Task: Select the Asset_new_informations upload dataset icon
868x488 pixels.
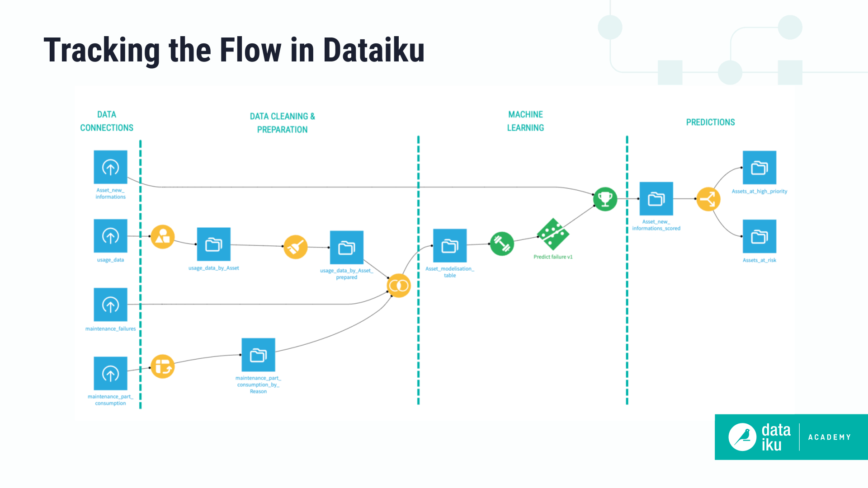Action: click(110, 167)
